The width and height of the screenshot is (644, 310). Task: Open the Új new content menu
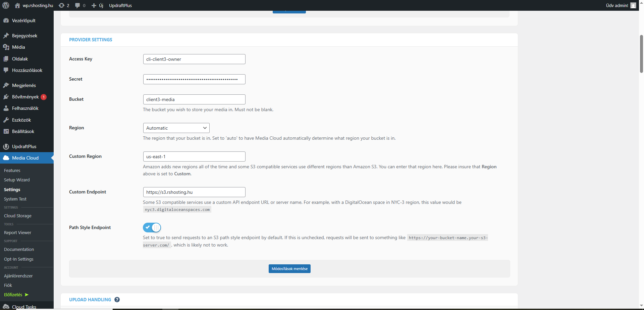[98, 5]
